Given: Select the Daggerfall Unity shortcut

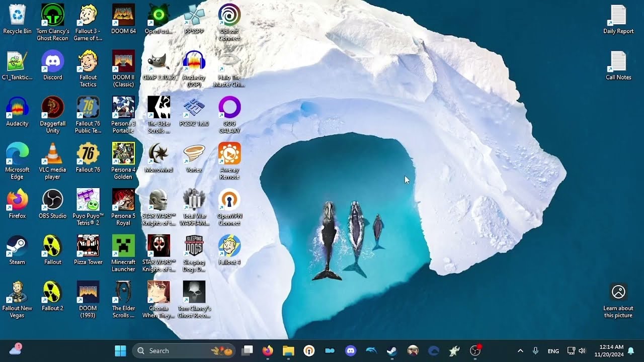Looking at the screenshot, I should coord(52,115).
